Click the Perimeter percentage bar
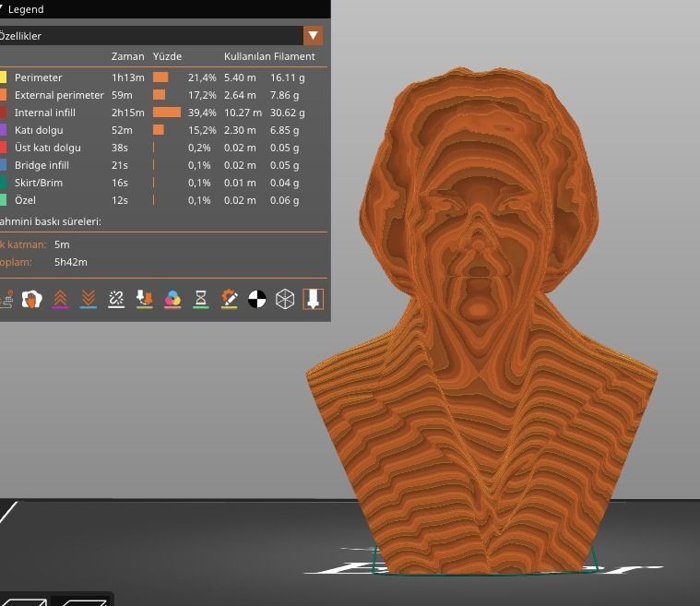Image resolution: width=700 pixels, height=606 pixels. click(x=160, y=77)
